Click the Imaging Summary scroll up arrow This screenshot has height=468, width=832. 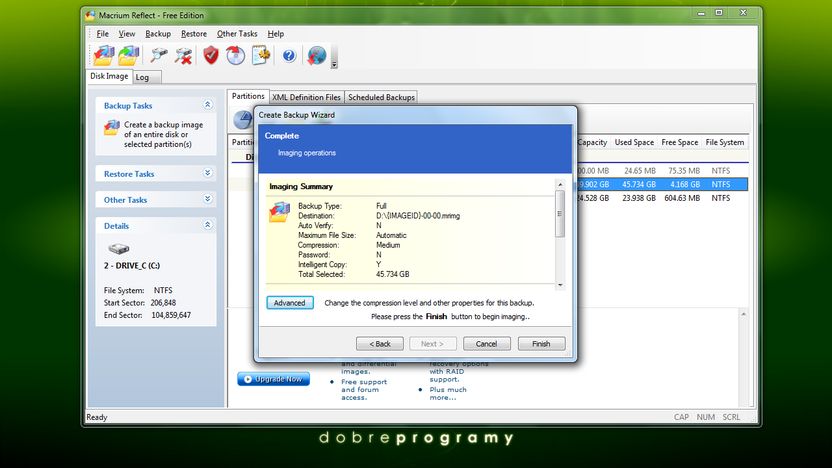click(x=560, y=184)
